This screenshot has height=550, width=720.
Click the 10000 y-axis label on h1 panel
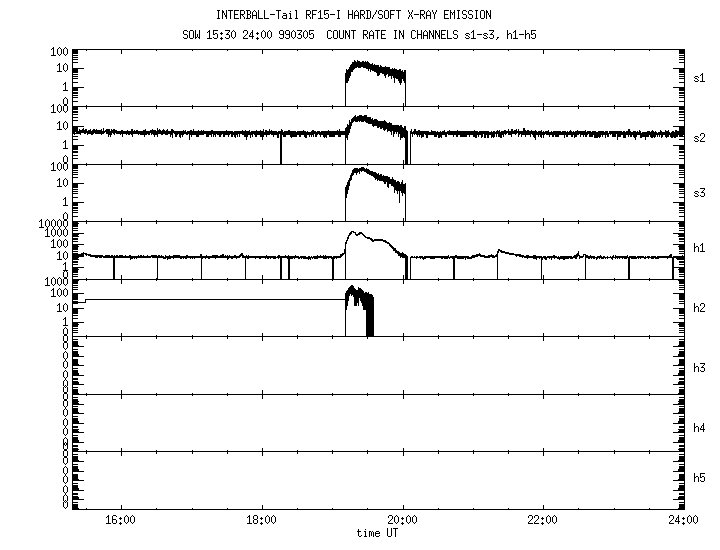click(x=53, y=225)
